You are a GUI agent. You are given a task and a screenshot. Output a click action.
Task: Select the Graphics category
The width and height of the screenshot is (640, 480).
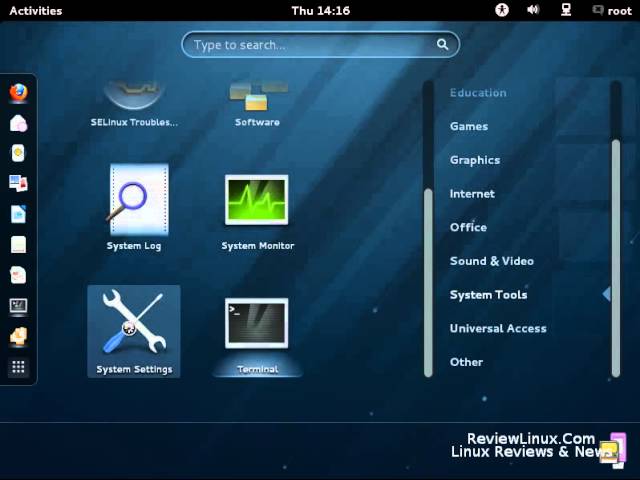475,160
